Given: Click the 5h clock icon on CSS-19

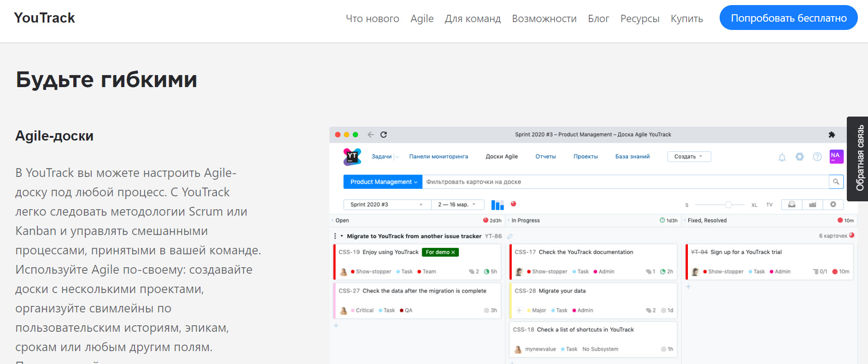Looking at the screenshot, I should coord(487,272).
